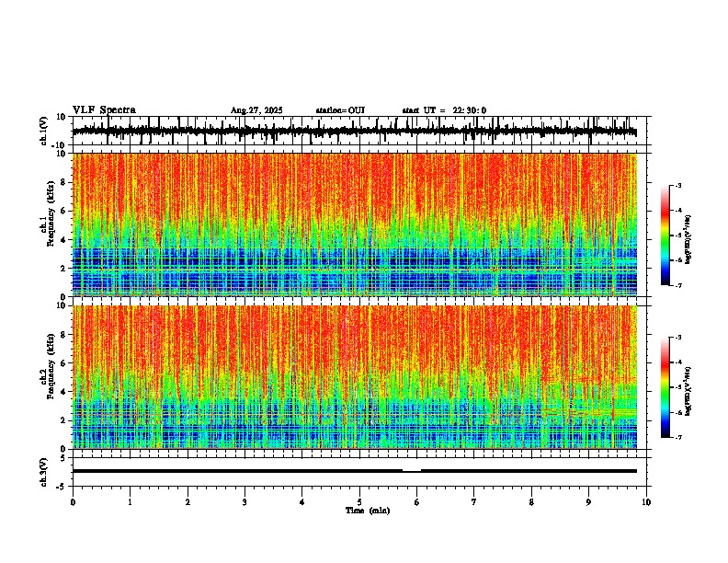Select the "start UT = 22:30: 0" label
Viewport: 728px width, 563px height.
[444, 110]
